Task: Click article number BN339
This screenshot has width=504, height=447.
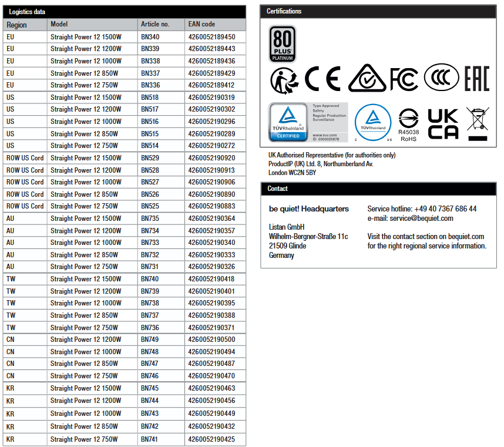Action: pos(150,49)
